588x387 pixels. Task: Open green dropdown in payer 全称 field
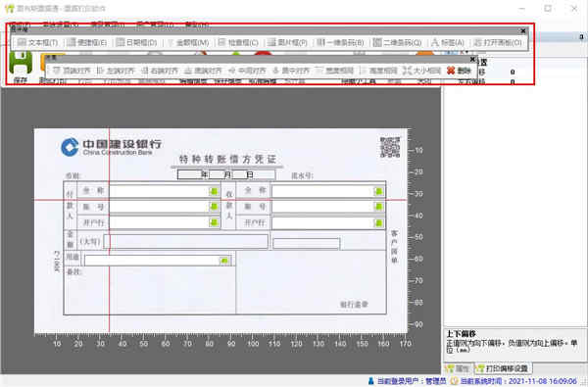click(214, 191)
